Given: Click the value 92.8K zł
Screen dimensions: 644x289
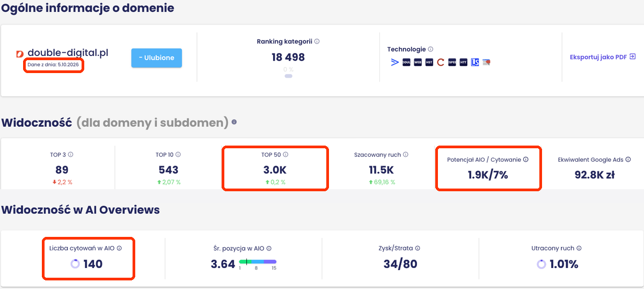Looking at the screenshot, I should tap(596, 175).
